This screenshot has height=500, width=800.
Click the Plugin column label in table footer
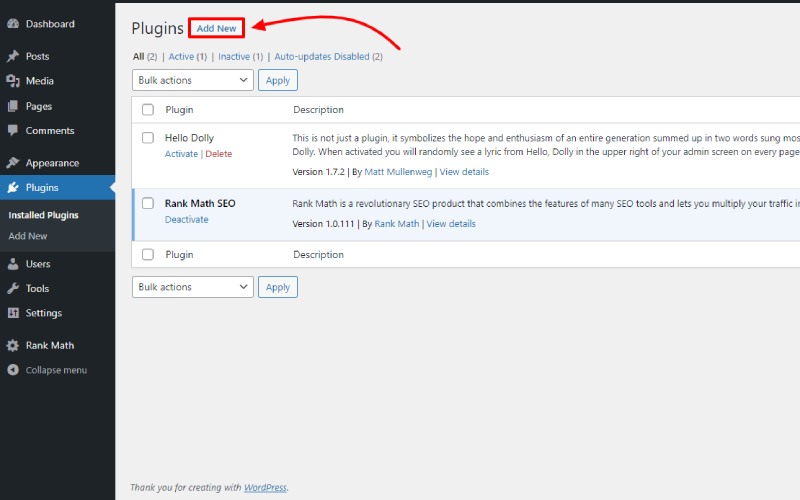point(179,255)
